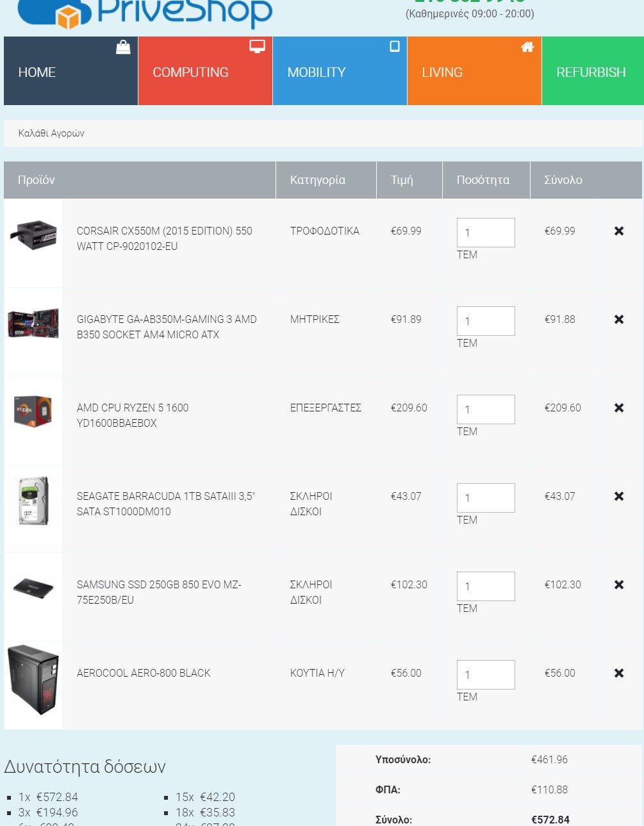Open the AMD CPU RYZEN 5 1600 link
644x826 pixels.
coord(133,415)
